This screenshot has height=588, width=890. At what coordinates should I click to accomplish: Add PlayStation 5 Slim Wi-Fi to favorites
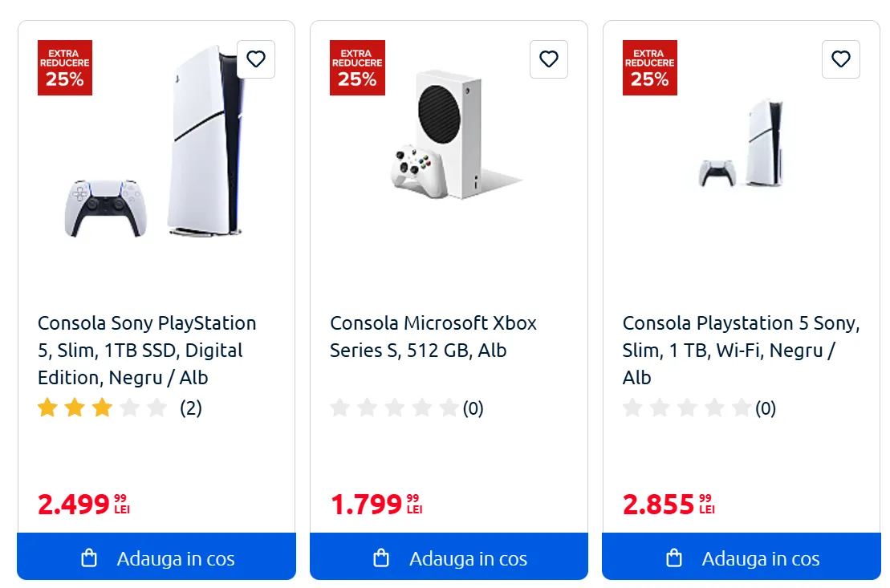[x=841, y=59]
